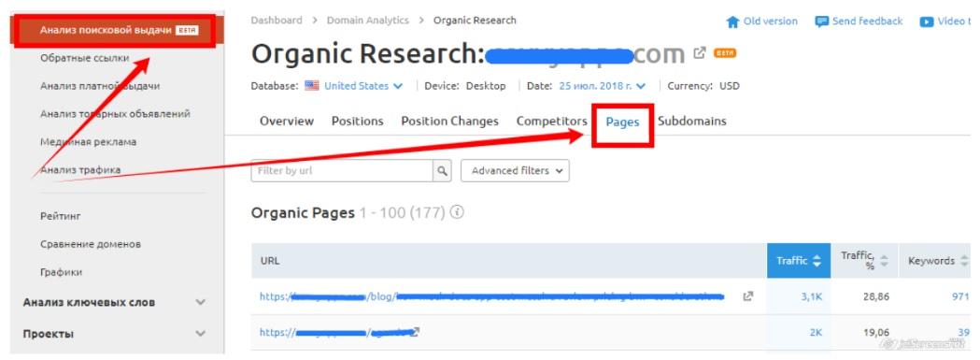Open the date dropdown 25 июл. 2018 г.
This screenshot has width=980, height=360.
coord(603,86)
